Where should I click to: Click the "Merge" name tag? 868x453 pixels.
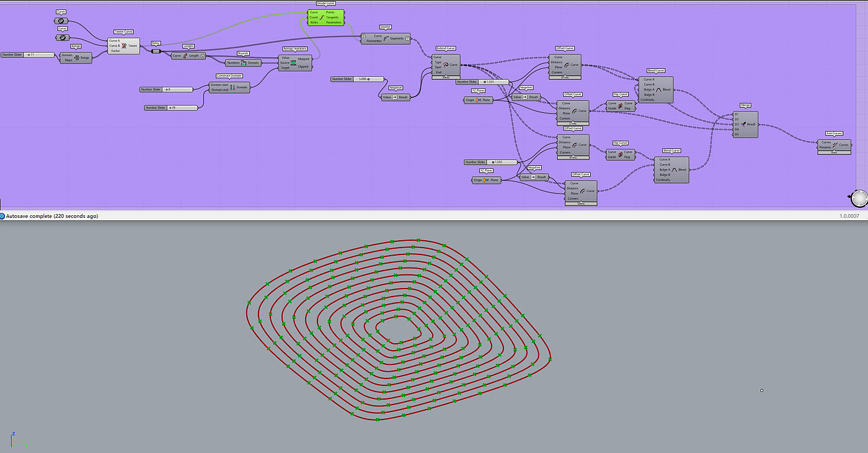coord(745,105)
